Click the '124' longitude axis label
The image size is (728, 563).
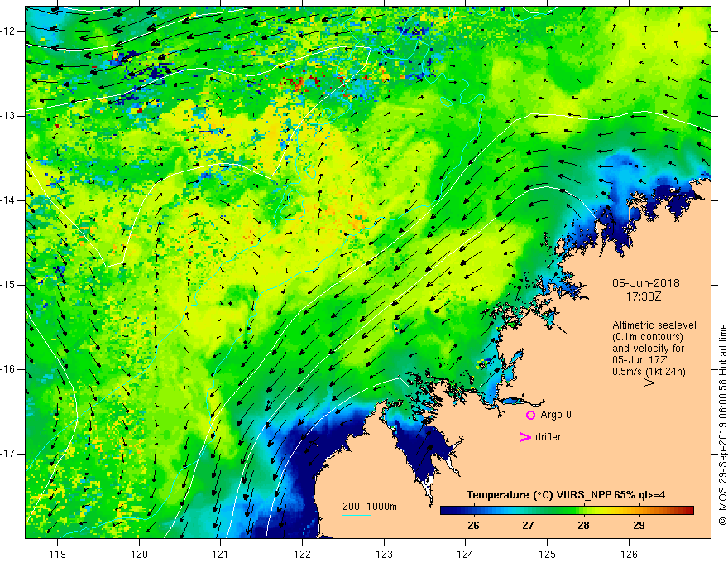click(x=465, y=554)
